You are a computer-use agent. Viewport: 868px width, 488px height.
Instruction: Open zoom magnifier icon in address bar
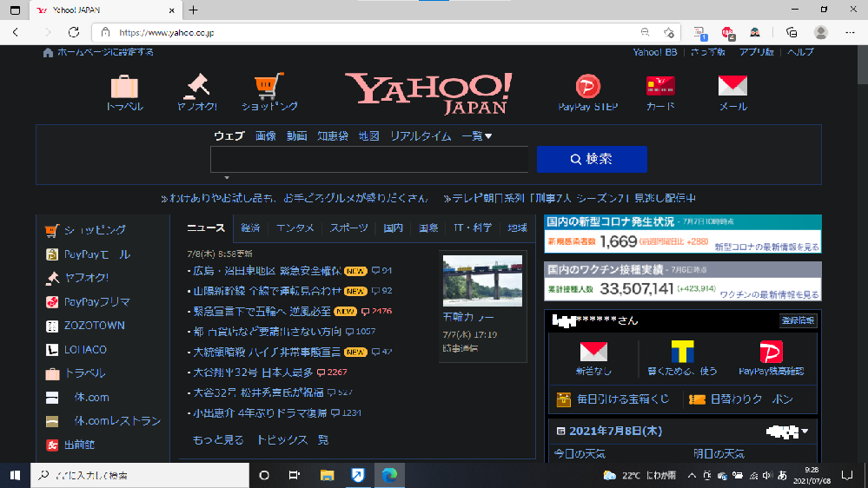click(645, 33)
